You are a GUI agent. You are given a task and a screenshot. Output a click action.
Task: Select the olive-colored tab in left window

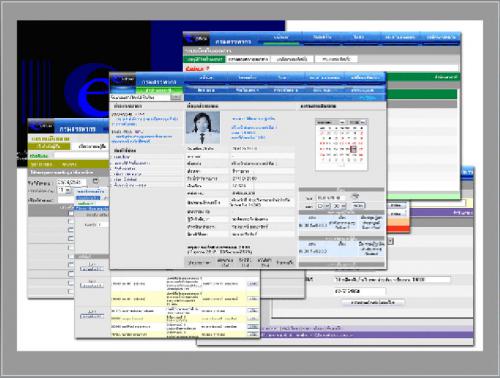tap(49, 146)
